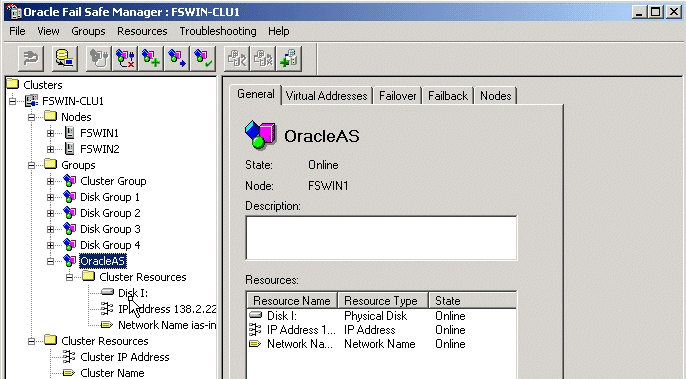
Task: Switch to the Virtual Addresses tab
Action: pyautogui.click(x=326, y=96)
